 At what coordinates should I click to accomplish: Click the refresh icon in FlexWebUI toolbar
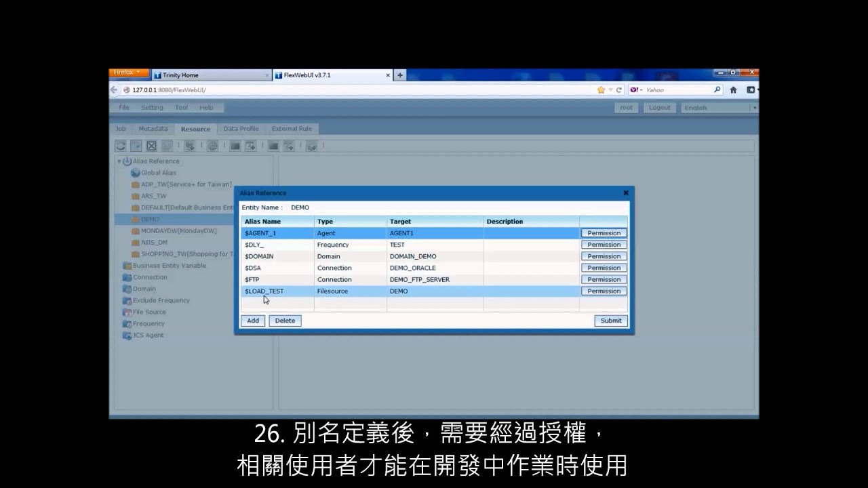120,145
